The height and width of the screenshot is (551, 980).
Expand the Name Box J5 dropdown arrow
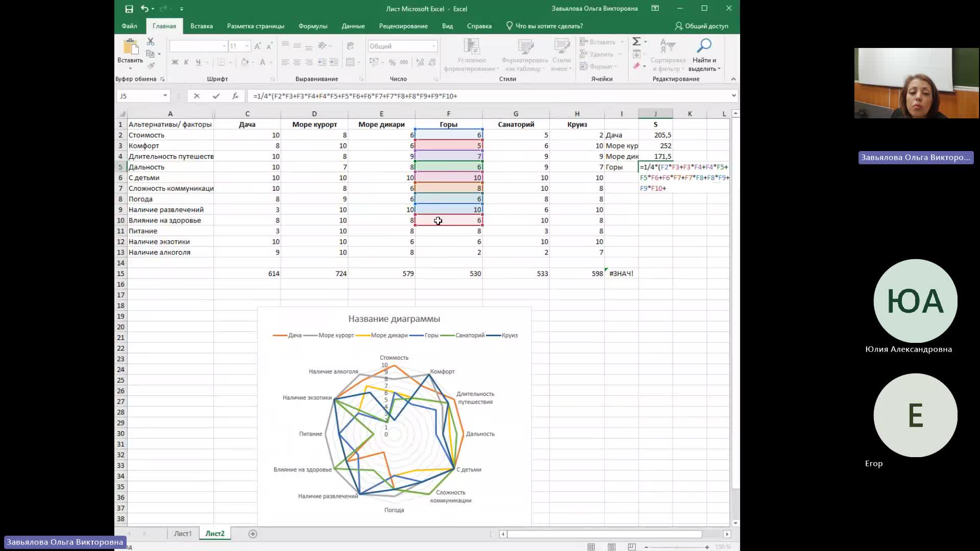click(165, 95)
